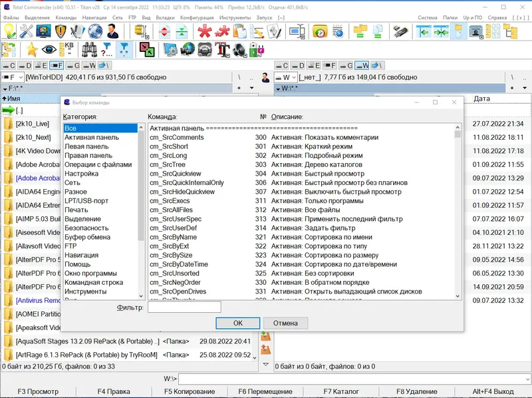Open the Выделение menu
Viewport: 532px width, 398px height.
coord(37,18)
